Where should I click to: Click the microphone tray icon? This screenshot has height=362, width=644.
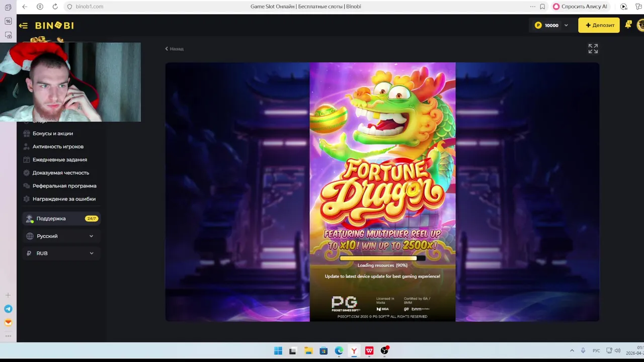(x=583, y=350)
